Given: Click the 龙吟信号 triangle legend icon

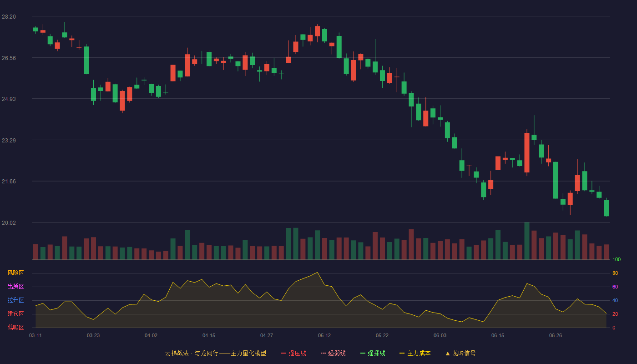Looking at the screenshot, I should [448, 353].
